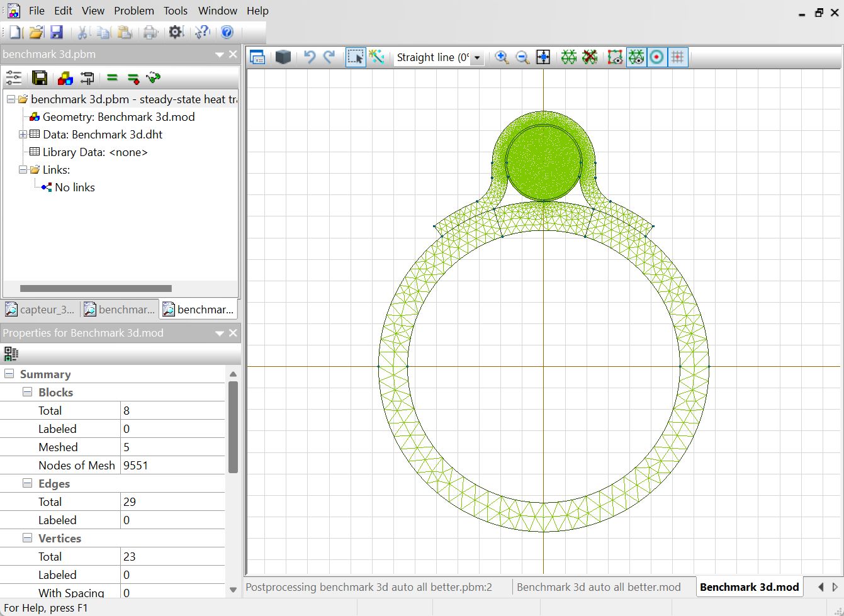Click the Zoom In magnifier icon
The height and width of the screenshot is (616, 844).
click(x=502, y=57)
